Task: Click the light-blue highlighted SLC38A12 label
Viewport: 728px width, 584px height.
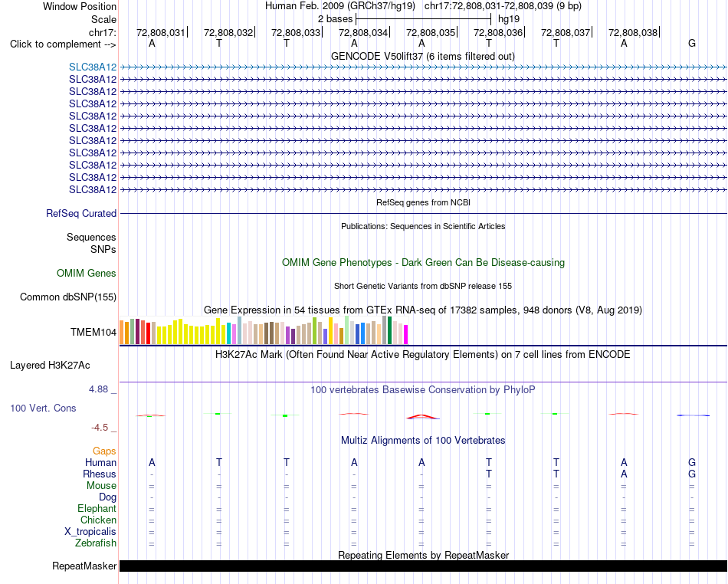Action: (x=93, y=67)
